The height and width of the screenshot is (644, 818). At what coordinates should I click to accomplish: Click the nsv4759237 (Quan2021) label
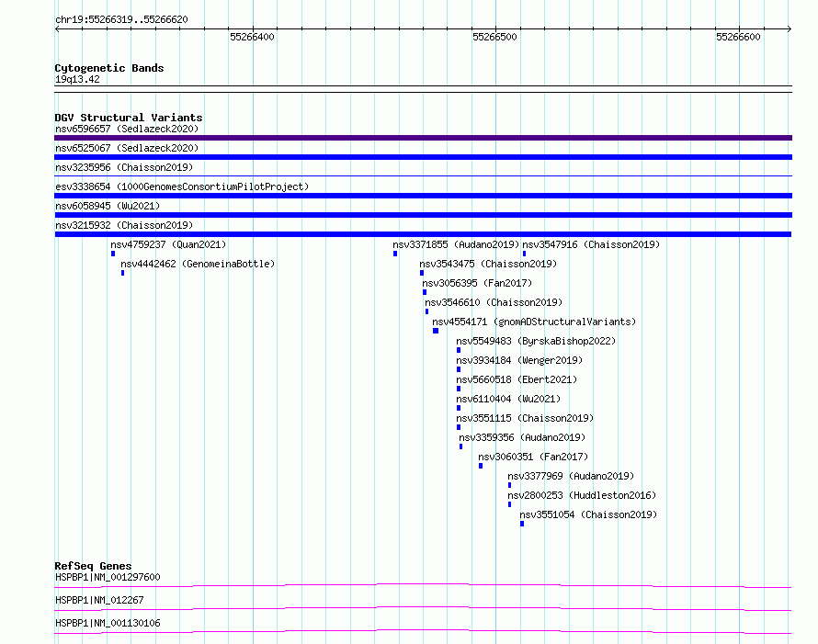click(168, 244)
